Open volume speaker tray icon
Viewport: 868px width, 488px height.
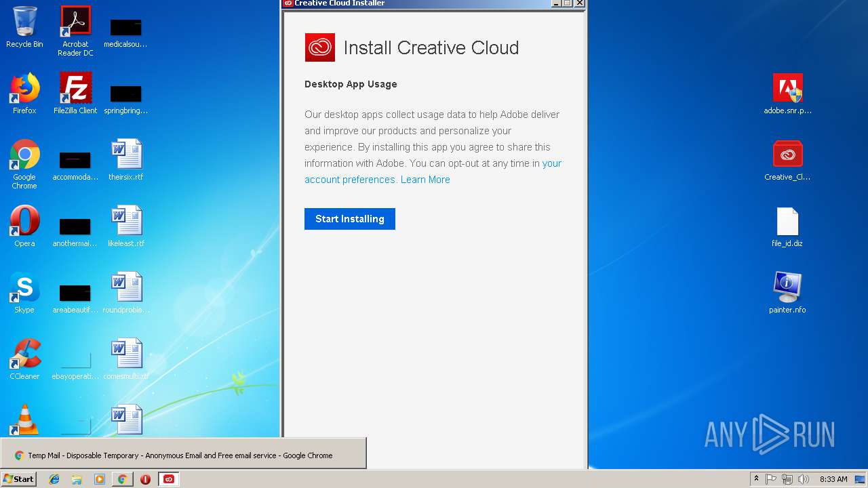click(804, 479)
